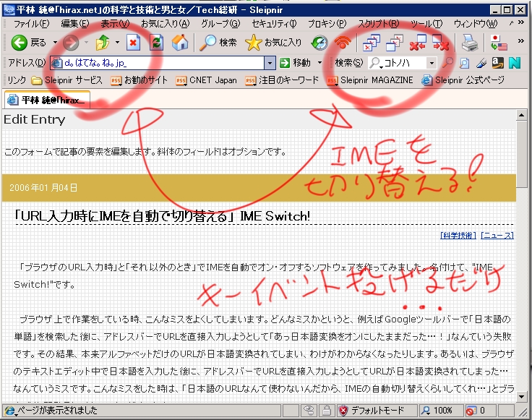Click the お気に入り star toolbar button
Image resolution: width=532 pixels, height=420 pixels.
coord(274,43)
